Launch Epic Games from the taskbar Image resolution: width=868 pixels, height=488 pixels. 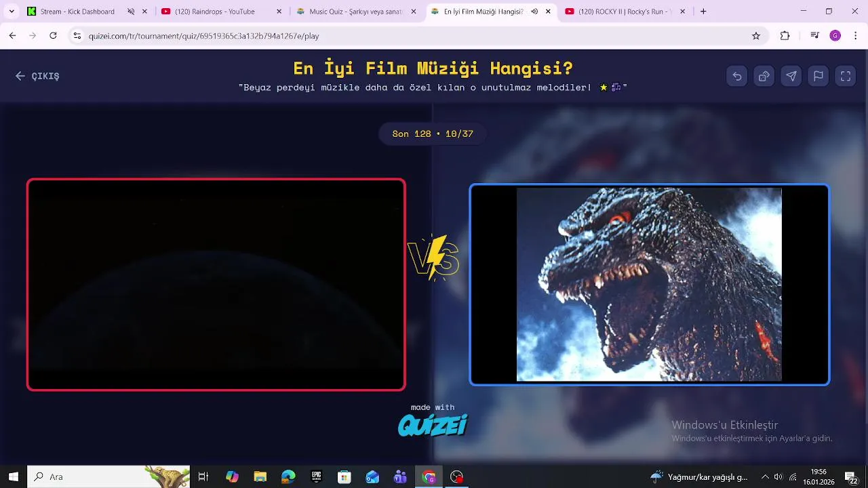point(317,476)
